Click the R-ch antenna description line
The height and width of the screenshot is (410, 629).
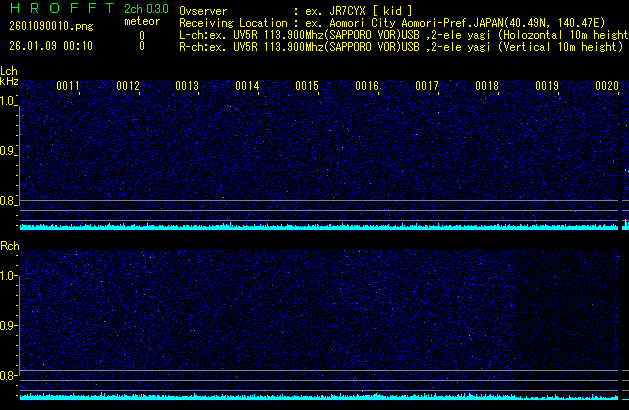pos(400,46)
